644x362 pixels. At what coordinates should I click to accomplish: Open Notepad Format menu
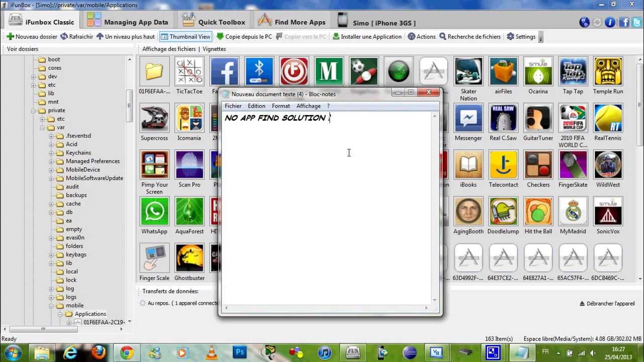(281, 106)
